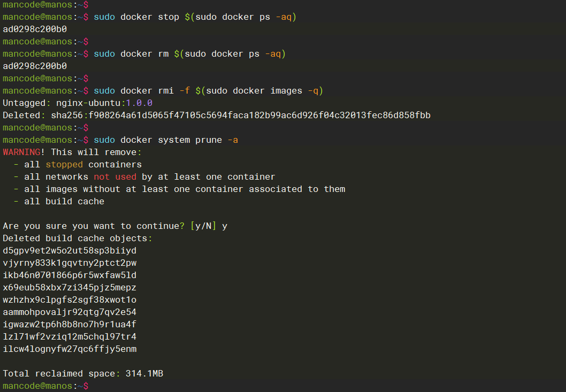Image resolution: width=566 pixels, height=392 pixels.
Task: Click the 'sudo docker rmi -f' command
Action: coord(208,91)
